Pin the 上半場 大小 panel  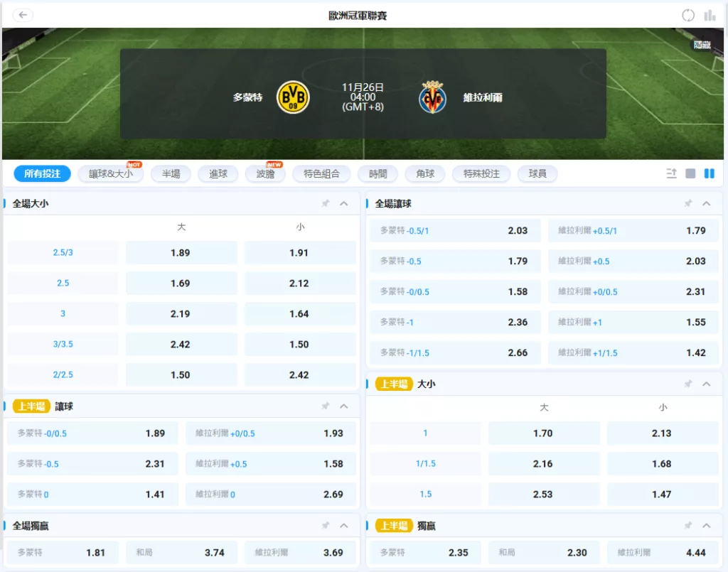(x=688, y=383)
